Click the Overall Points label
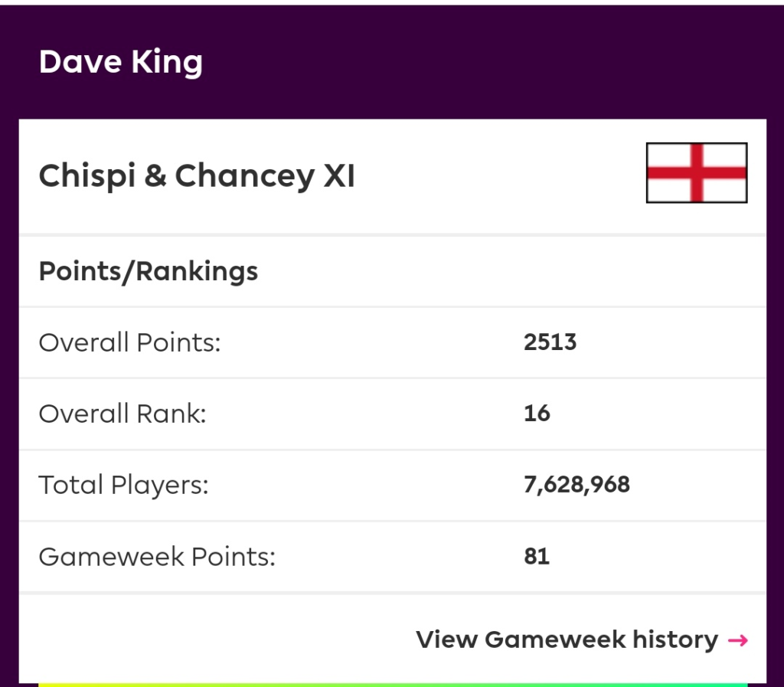784x687 pixels. (129, 342)
